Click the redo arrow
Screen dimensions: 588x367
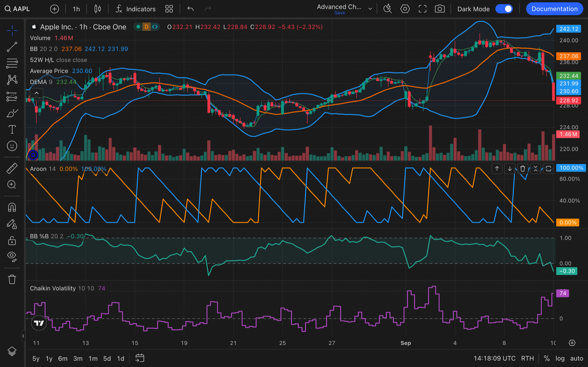tap(208, 9)
